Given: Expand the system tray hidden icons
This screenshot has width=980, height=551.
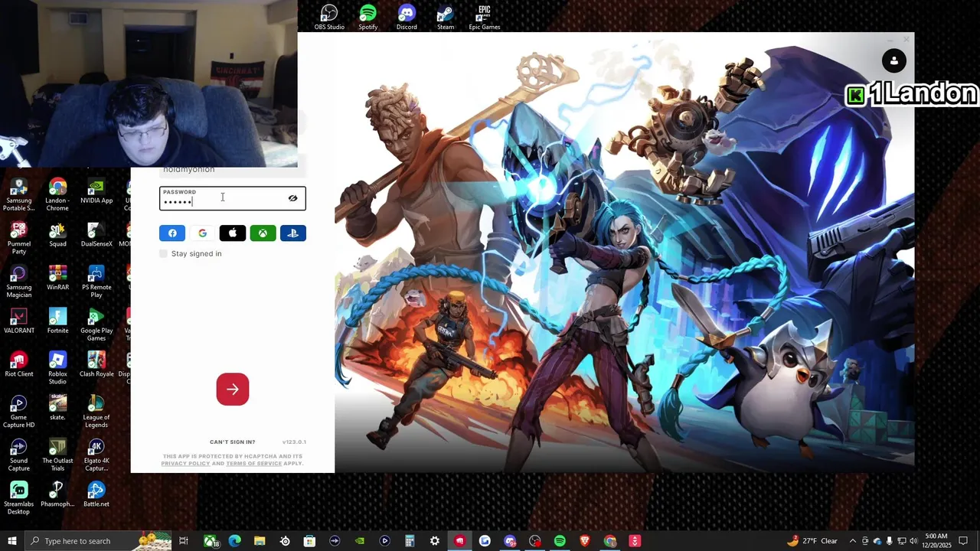Looking at the screenshot, I should coord(853,541).
